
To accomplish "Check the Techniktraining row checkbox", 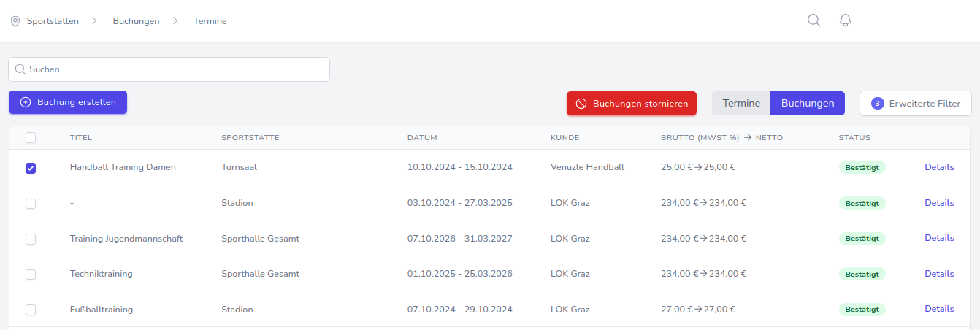I will coord(31,275).
